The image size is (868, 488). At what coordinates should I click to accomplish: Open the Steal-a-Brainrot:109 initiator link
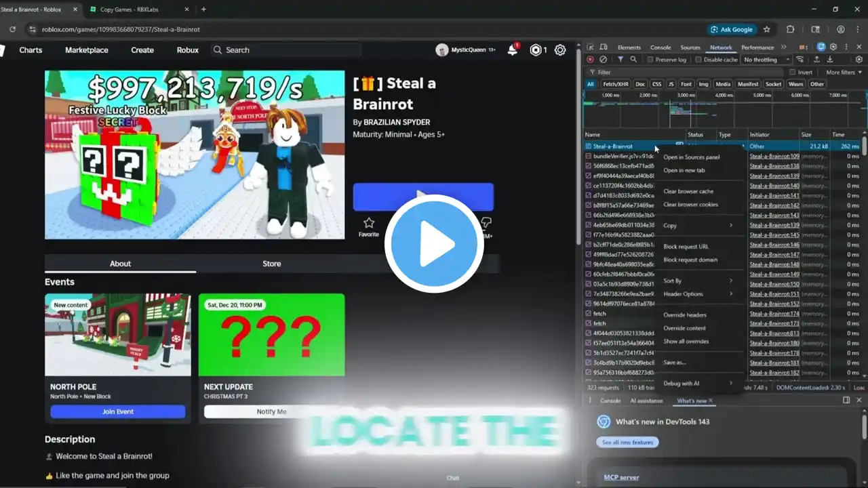pos(774,157)
